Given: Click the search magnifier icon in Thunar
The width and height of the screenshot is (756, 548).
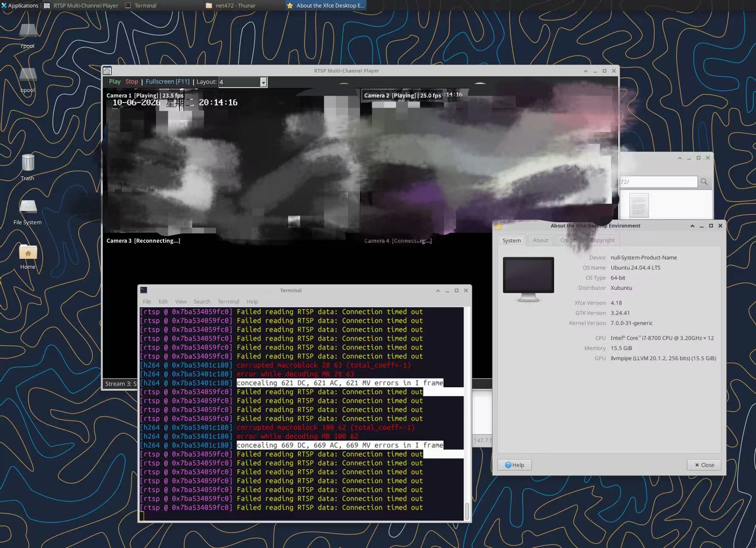Looking at the screenshot, I should pos(704,182).
